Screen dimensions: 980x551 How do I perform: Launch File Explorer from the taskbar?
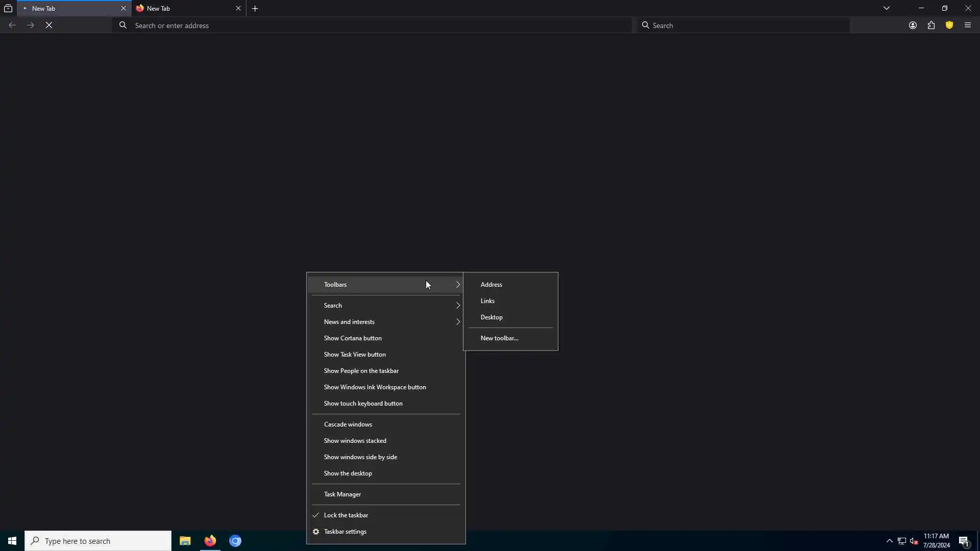185,541
